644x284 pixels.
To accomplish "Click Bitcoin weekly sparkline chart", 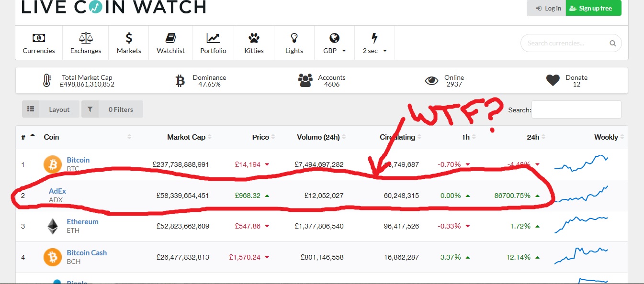I will (581, 163).
